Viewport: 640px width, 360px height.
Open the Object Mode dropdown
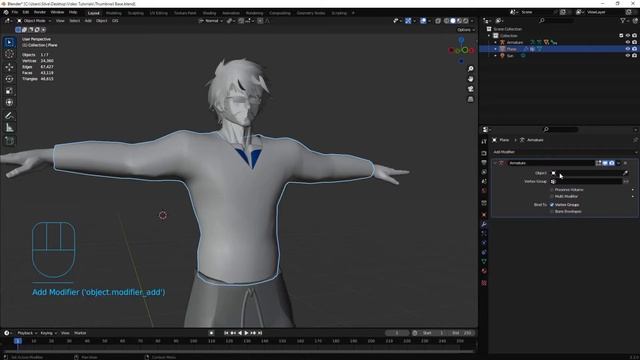34,21
